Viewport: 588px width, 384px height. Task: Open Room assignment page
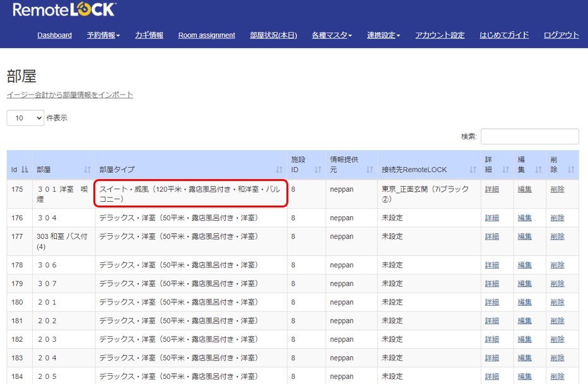pos(207,35)
